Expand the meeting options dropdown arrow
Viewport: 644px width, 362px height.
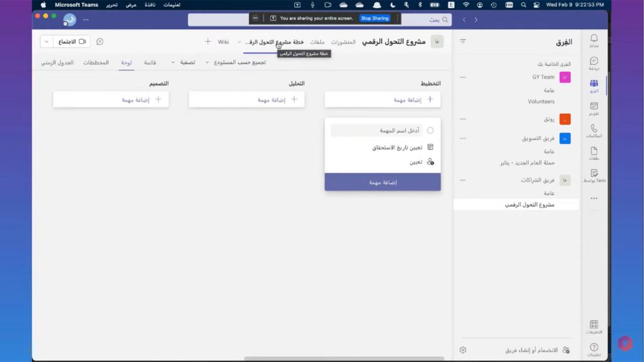(47, 41)
